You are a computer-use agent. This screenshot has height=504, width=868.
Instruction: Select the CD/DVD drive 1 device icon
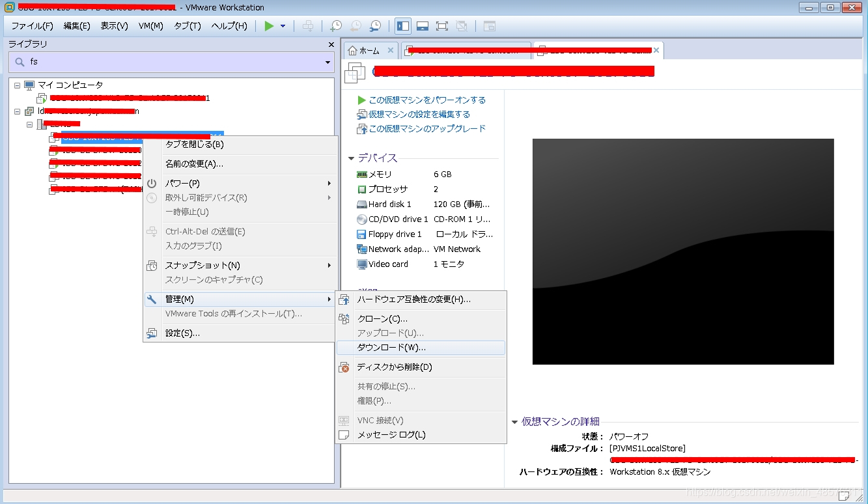coord(362,219)
